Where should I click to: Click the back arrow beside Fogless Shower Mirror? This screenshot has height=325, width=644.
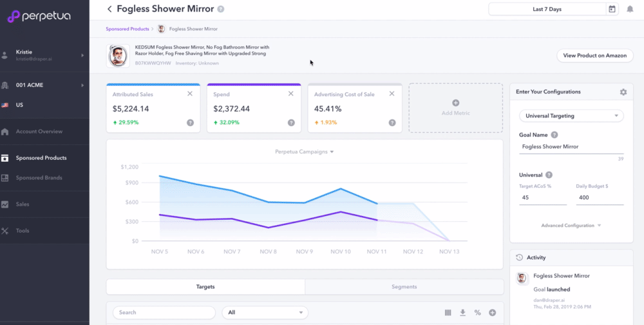coord(109,9)
